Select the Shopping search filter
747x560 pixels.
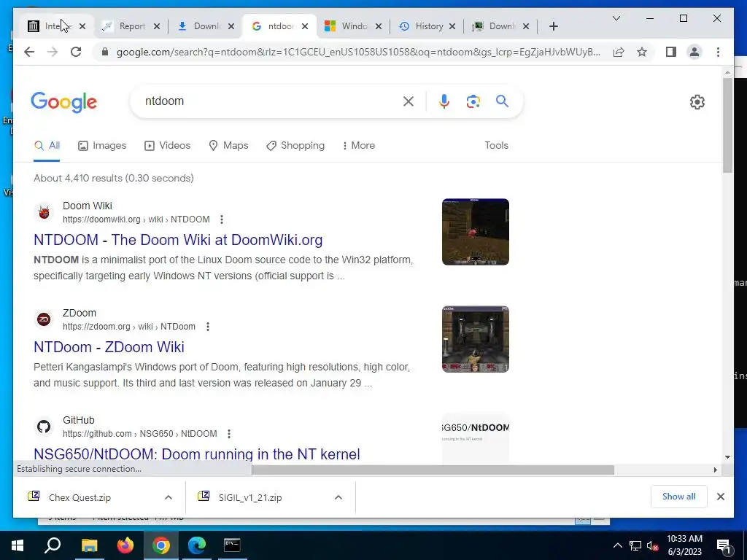click(295, 146)
